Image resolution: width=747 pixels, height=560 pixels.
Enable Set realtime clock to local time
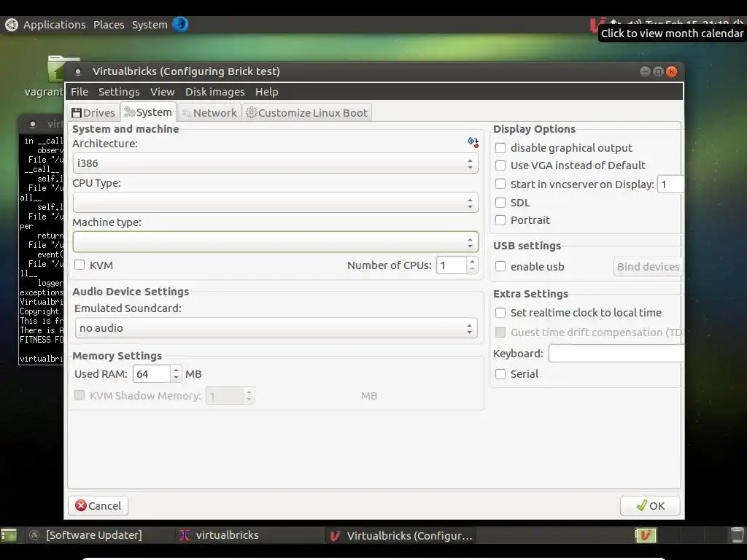(x=500, y=313)
